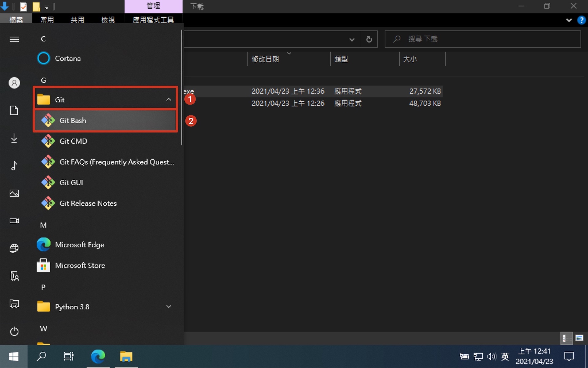
Task: Jump to letter M section header
Action: pyautogui.click(x=43, y=225)
